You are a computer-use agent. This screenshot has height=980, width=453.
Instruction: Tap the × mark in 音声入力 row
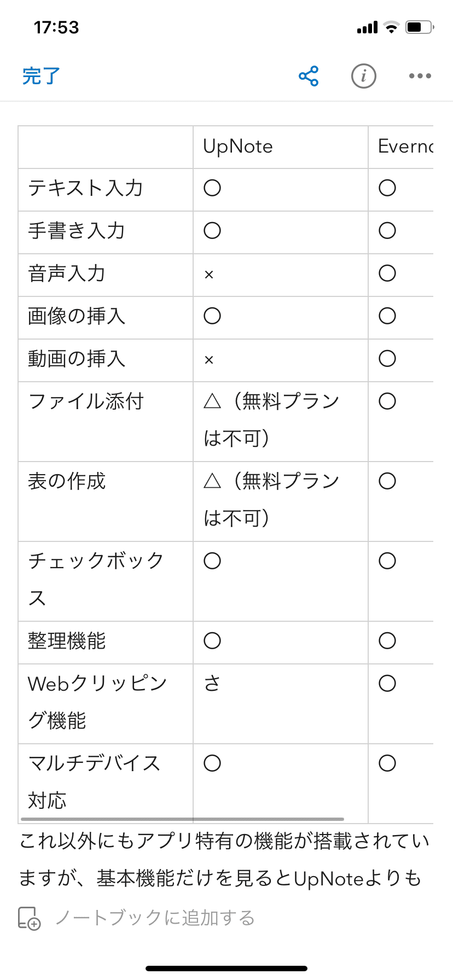(208, 275)
